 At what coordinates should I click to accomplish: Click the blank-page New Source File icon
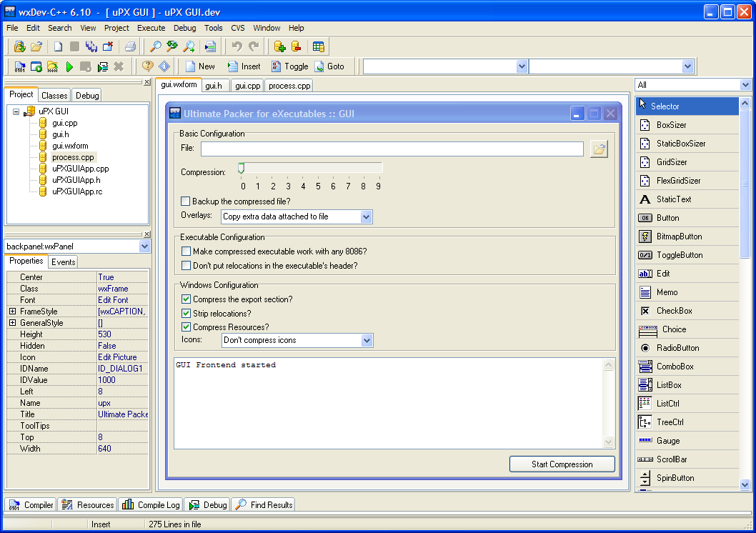(x=58, y=46)
